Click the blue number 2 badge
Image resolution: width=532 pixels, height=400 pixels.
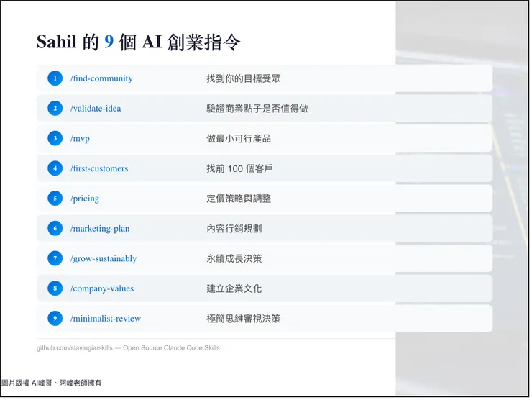point(55,109)
